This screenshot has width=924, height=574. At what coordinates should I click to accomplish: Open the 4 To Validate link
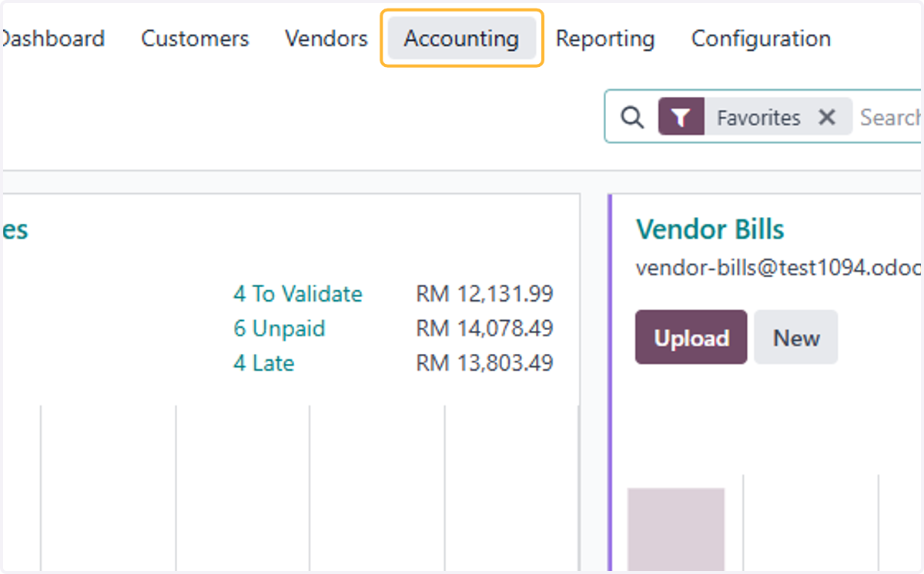click(298, 294)
